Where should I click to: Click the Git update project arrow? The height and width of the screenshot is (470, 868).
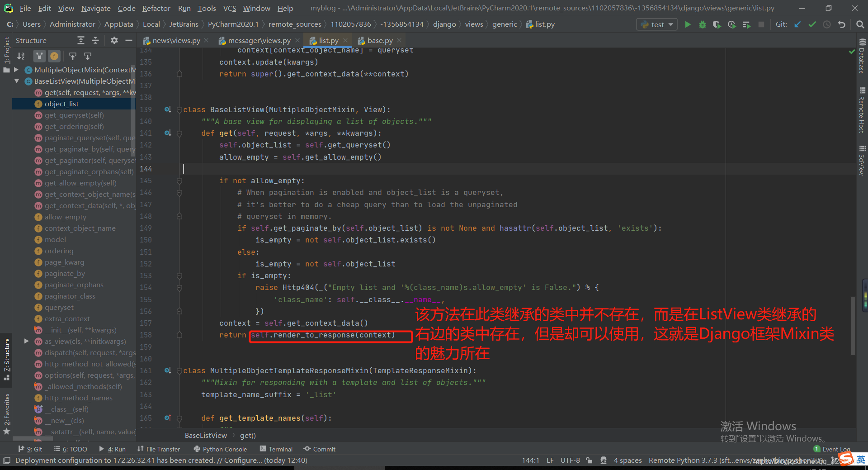797,24
